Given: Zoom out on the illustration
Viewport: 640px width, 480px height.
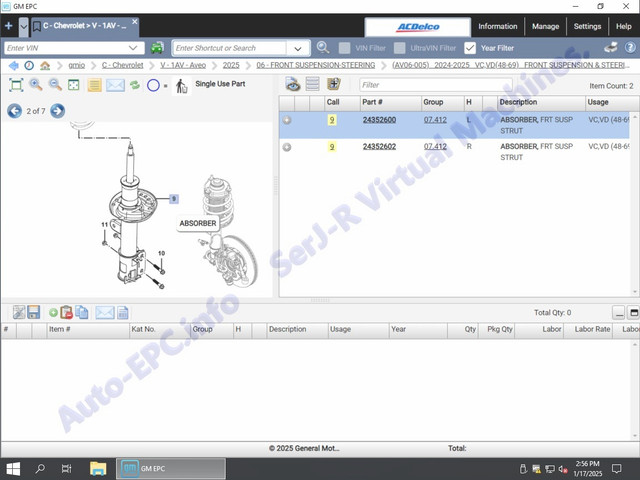Looking at the screenshot, I should (55, 85).
